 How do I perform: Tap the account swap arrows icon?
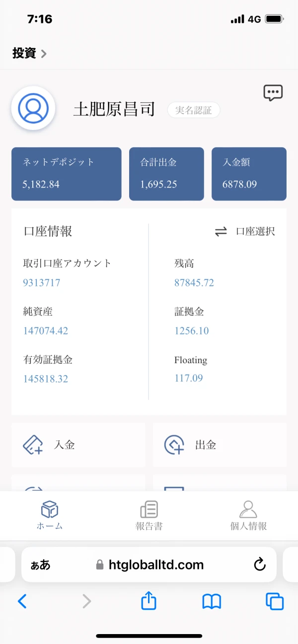[x=221, y=231]
